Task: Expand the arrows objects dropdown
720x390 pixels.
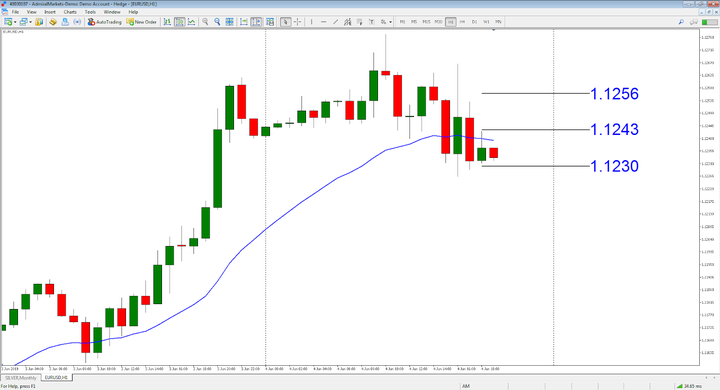Action: point(390,22)
